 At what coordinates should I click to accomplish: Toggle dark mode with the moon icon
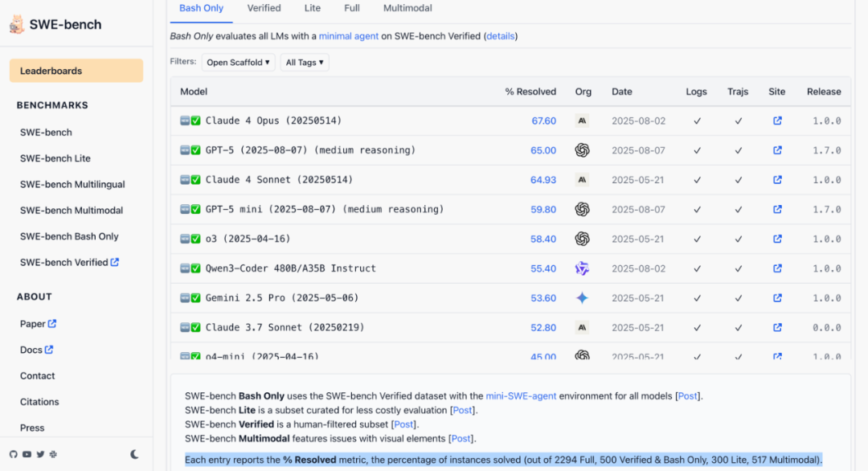(x=134, y=454)
